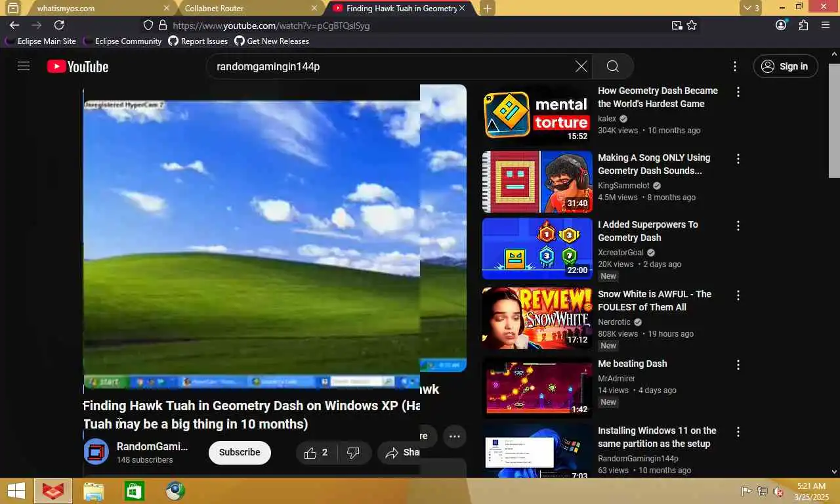Visit the kalex channel link
This screenshot has width=840, height=504.
click(x=607, y=119)
